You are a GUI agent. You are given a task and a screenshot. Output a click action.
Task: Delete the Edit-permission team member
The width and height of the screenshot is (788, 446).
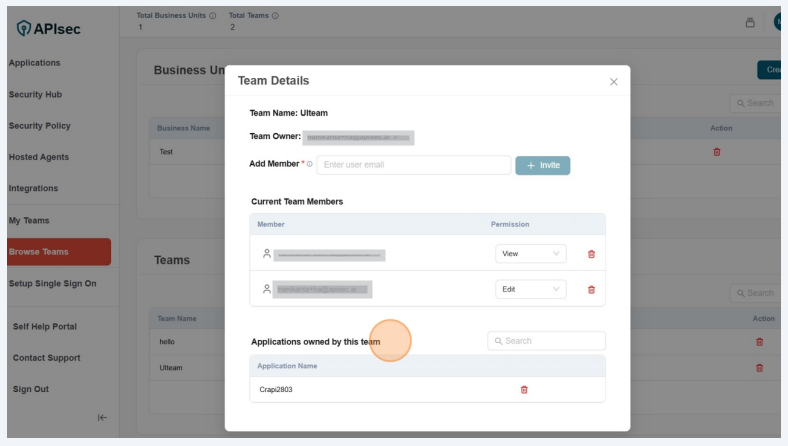tap(591, 289)
